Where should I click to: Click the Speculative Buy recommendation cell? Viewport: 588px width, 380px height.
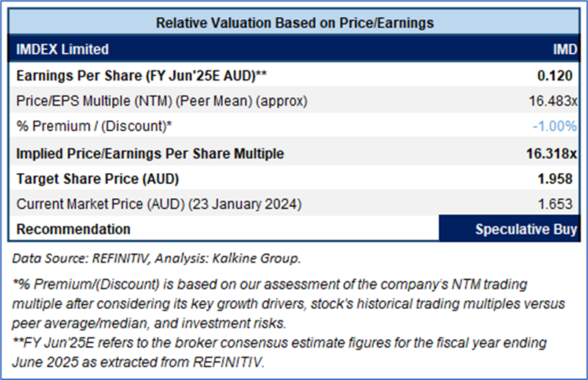tap(526, 229)
